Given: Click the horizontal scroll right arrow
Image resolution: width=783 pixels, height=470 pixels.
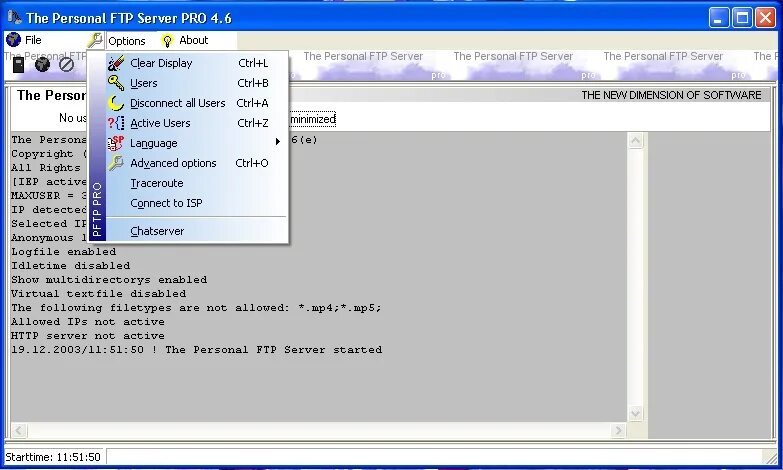Looking at the screenshot, I should point(618,431).
